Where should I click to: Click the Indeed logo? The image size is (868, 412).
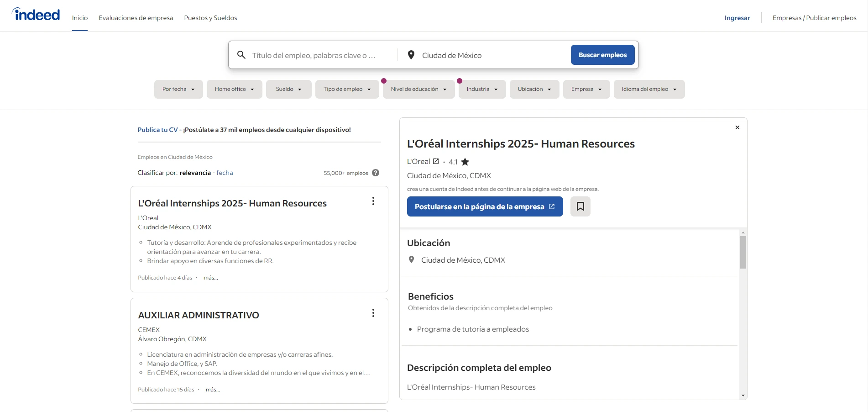[x=36, y=15]
